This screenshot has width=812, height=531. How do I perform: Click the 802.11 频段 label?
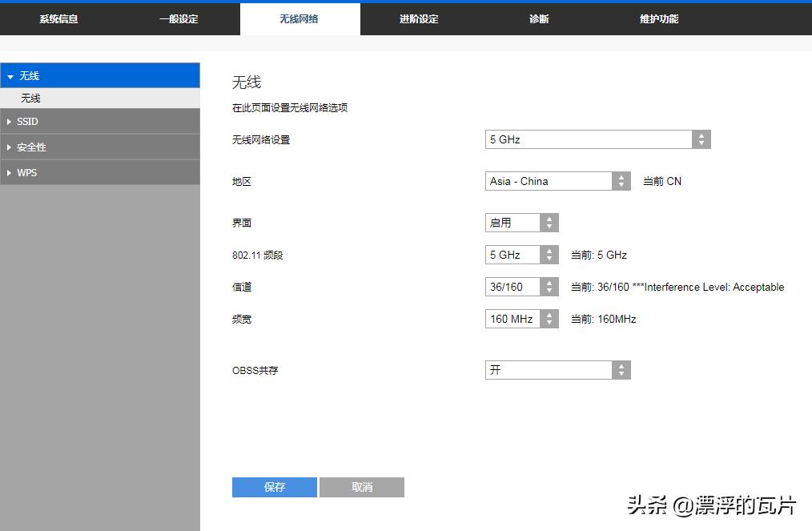point(257,255)
